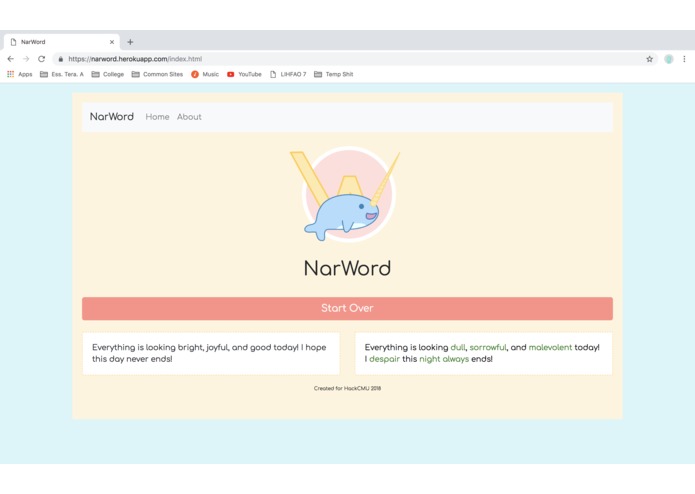Open the College bookmark folder
Screen dimensions: 695x494
pos(108,74)
